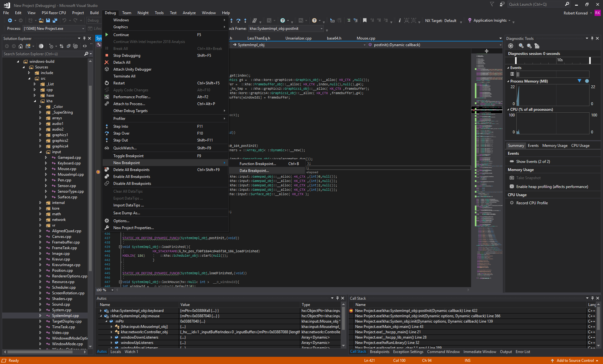Click Quick Launch search magnifier icon
Screen dimensions: 603x364
coord(567,4)
